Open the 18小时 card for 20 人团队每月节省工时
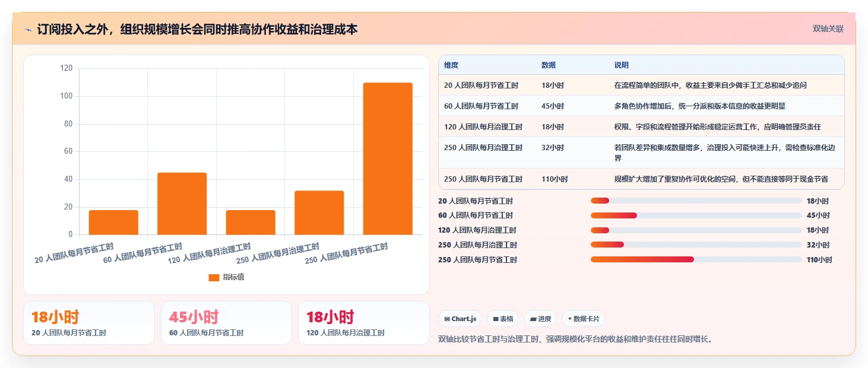The height and width of the screenshot is (368, 868). [x=89, y=323]
